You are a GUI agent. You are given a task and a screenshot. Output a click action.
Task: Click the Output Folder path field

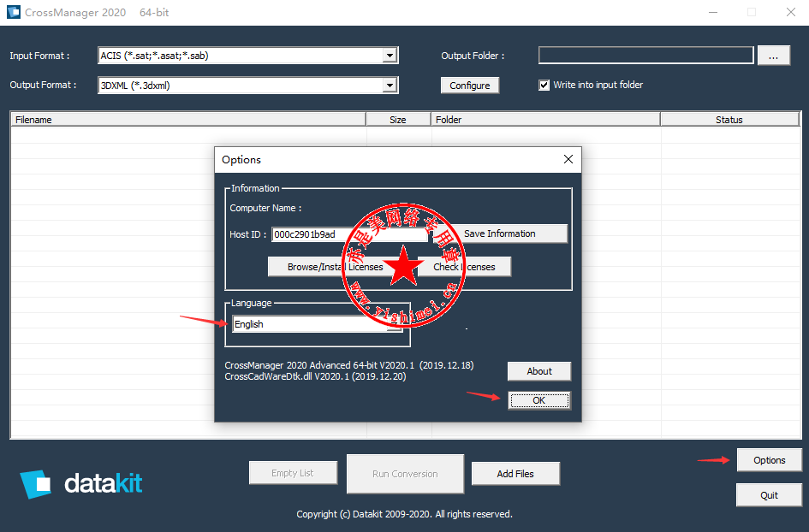646,55
